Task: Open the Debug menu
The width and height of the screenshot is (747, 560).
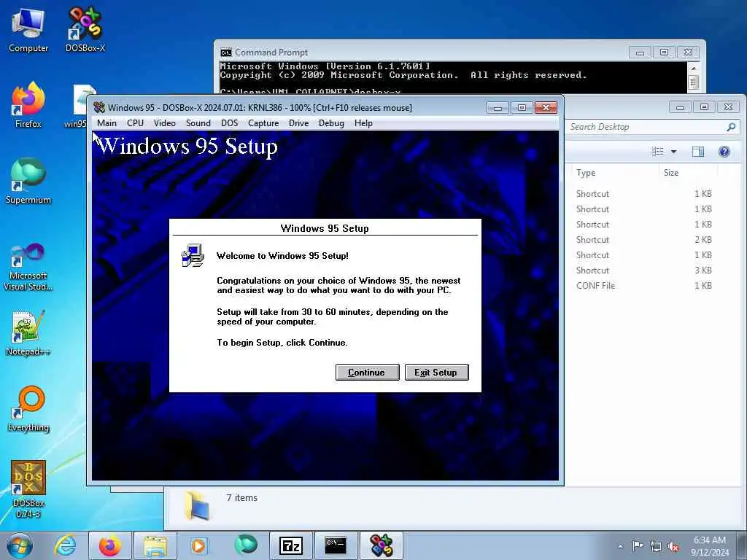Action: (331, 123)
